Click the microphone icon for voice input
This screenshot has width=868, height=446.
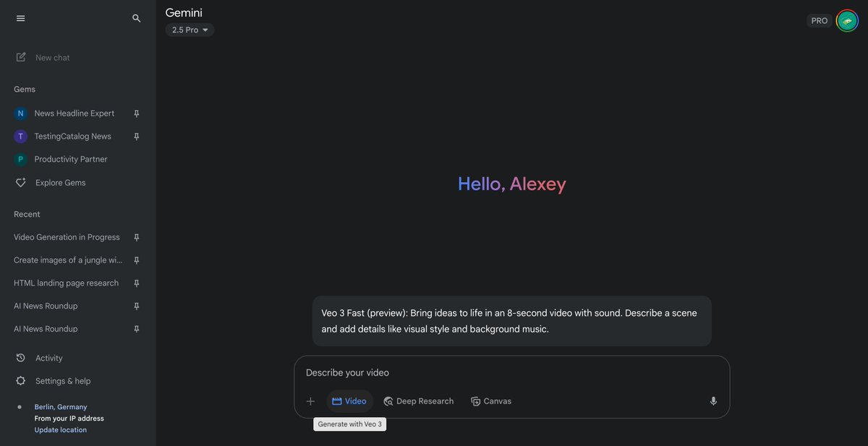click(713, 401)
